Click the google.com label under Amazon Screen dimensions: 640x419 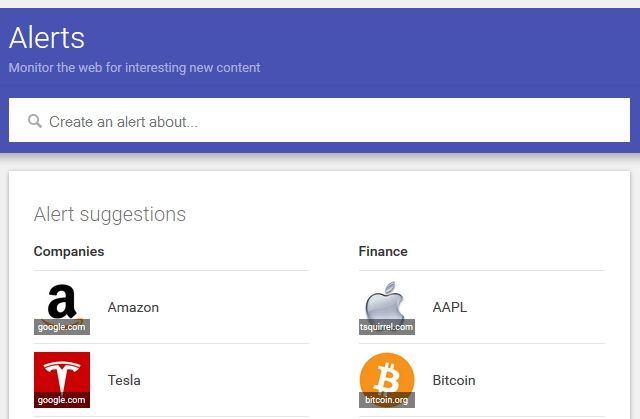(62, 327)
